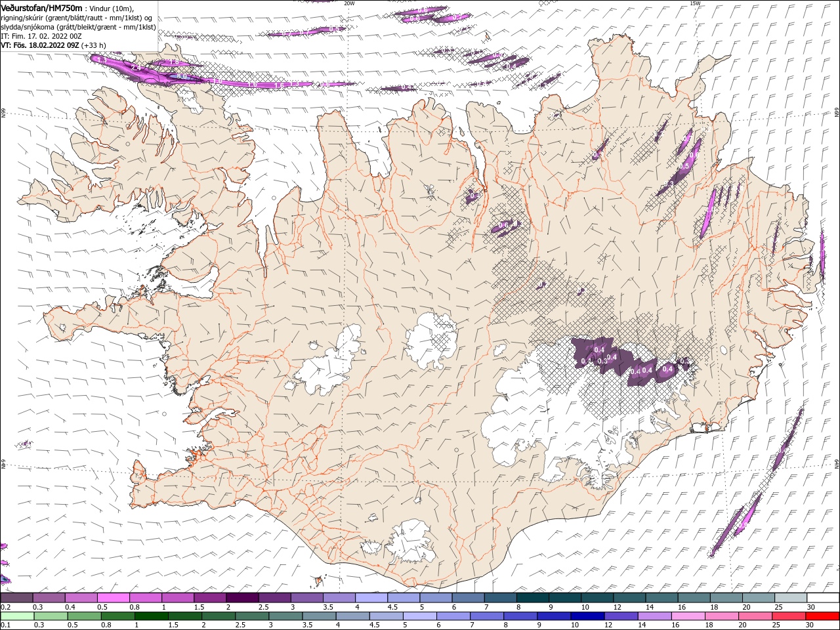Click the 20W longitude label

click(x=349, y=3)
